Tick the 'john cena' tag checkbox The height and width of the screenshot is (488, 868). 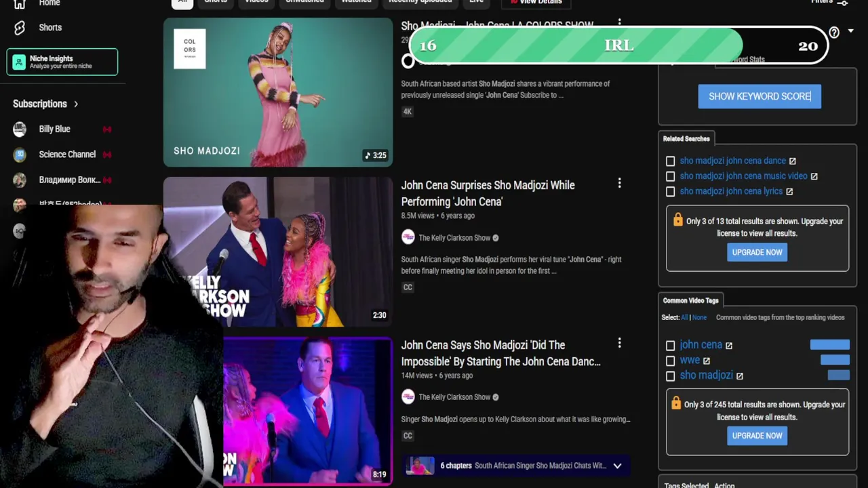[x=670, y=346]
